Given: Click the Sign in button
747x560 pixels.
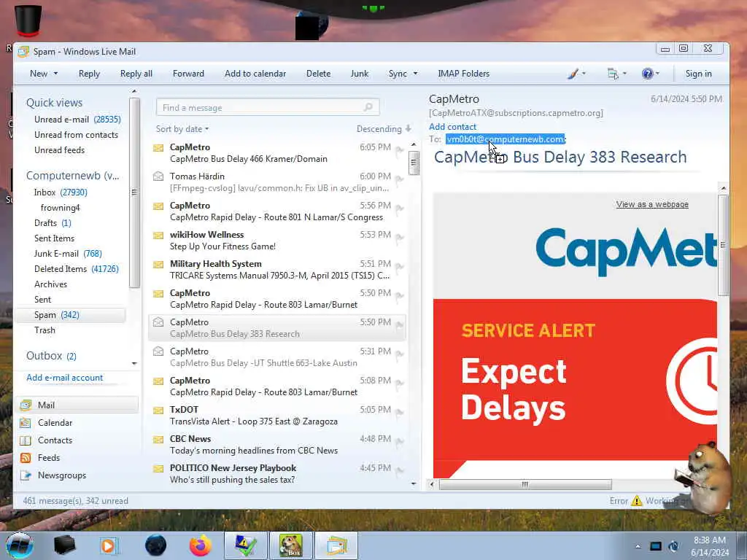Looking at the screenshot, I should coord(698,74).
